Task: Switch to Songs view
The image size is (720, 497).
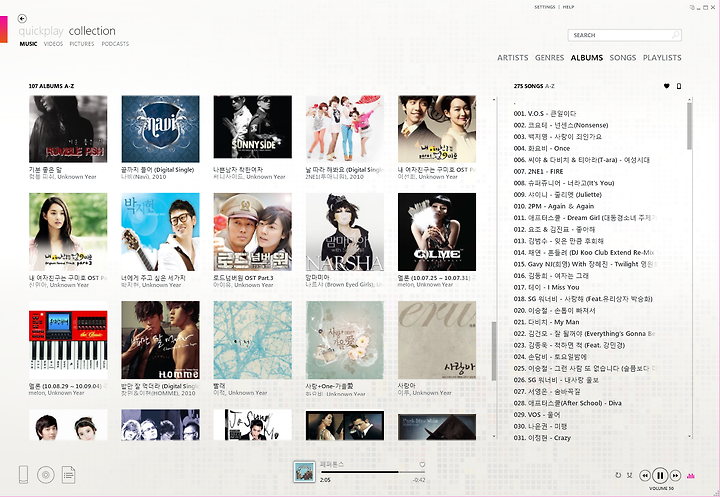Action: click(x=623, y=57)
